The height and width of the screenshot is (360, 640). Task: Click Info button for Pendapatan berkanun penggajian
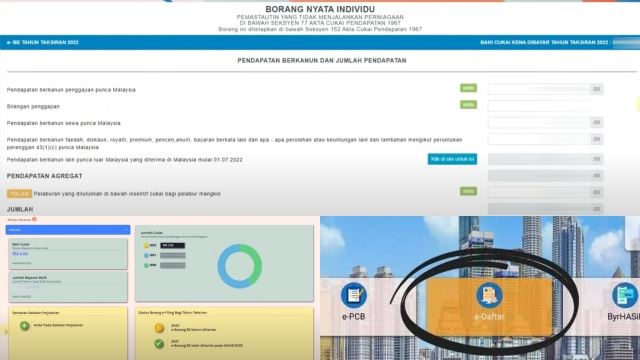[x=468, y=88]
